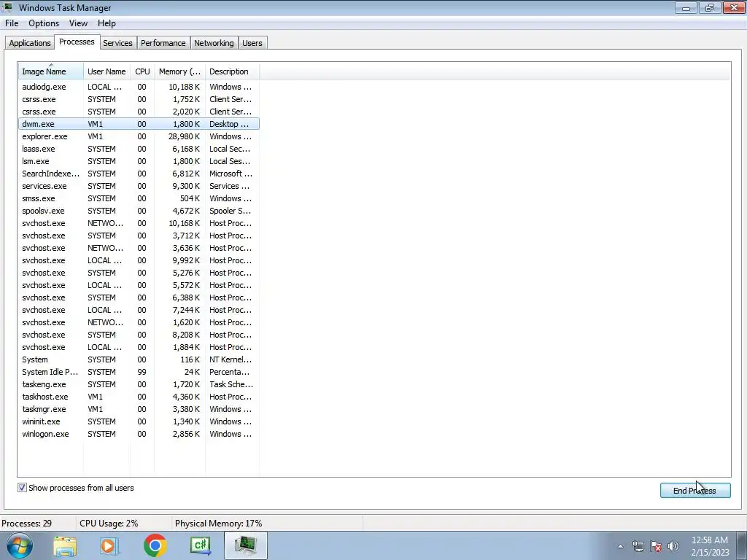Sort by Memory column header
Image resolution: width=747 pixels, height=560 pixels.
click(x=179, y=71)
